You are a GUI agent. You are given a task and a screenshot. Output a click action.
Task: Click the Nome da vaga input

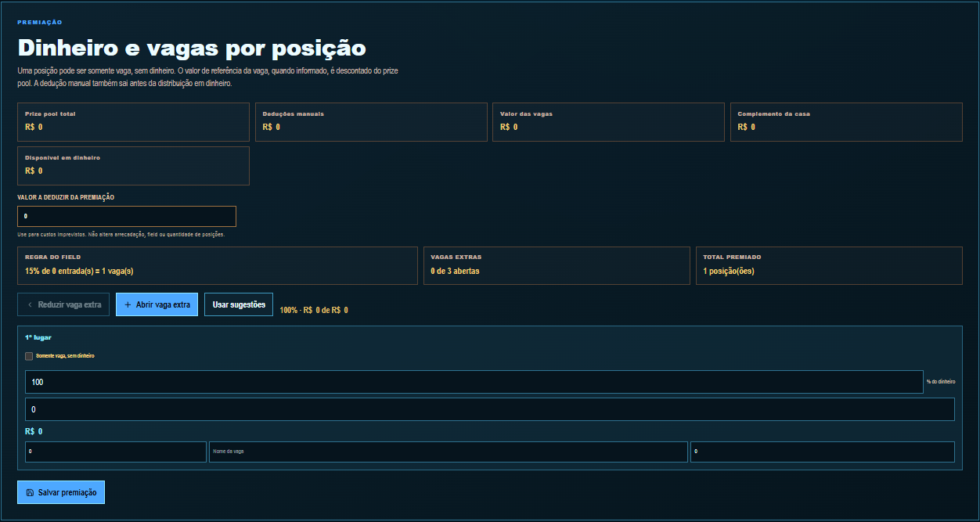click(449, 452)
